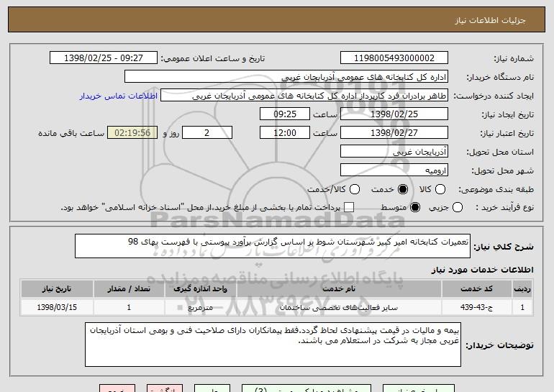Tick the اسناد خزانه اسلامی payment checkbox
The image size is (554, 392).
(350, 208)
